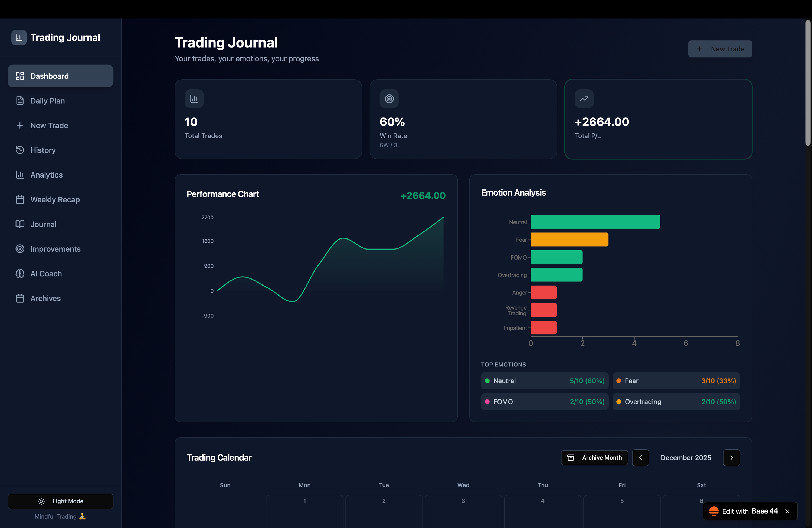The width and height of the screenshot is (812, 528).
Task: Select the FOMO 2/10 top emotion row
Action: pos(545,401)
